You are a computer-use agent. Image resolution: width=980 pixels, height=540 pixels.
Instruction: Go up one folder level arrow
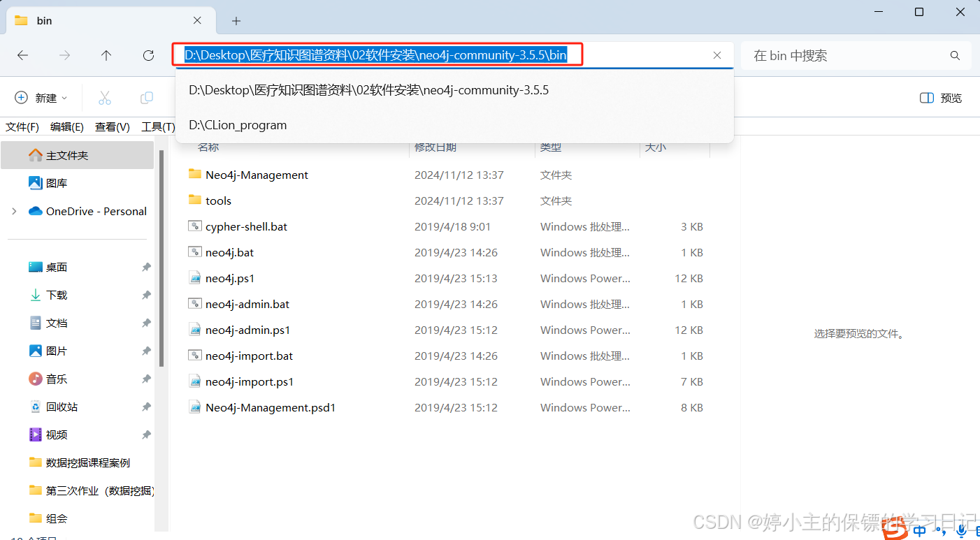tap(106, 55)
